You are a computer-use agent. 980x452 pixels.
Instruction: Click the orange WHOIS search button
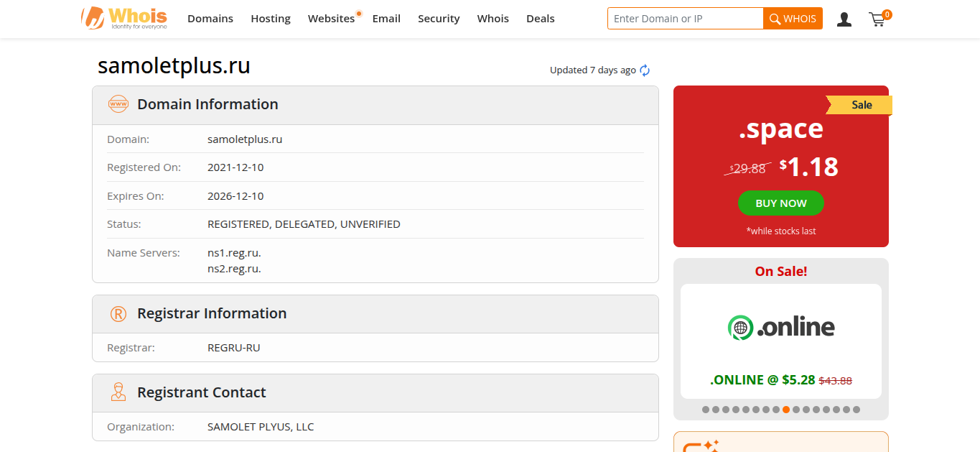793,19
